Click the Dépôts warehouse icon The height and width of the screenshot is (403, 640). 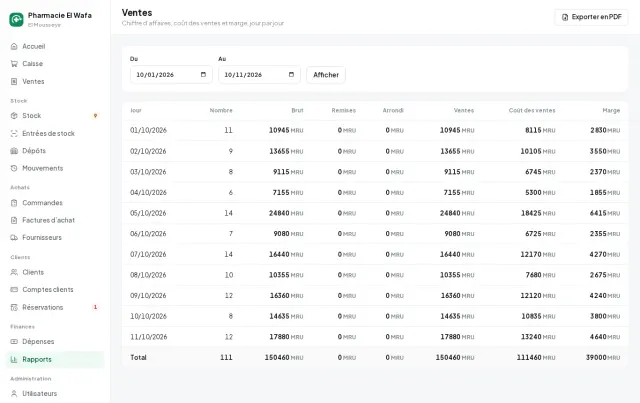(x=14, y=151)
